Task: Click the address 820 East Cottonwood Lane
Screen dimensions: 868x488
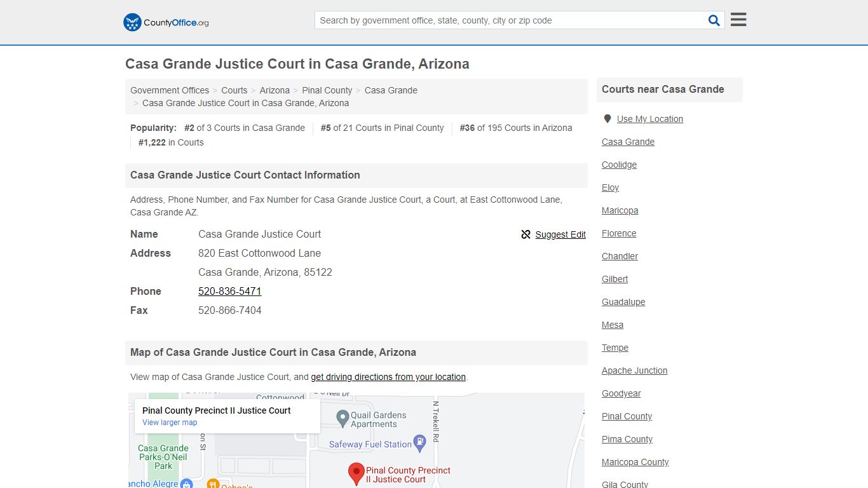Action: point(259,253)
